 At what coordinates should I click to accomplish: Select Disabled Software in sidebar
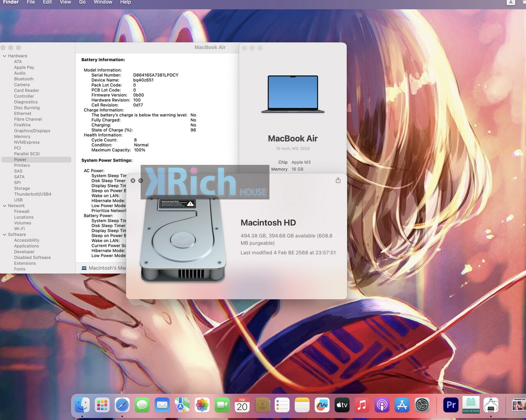coord(32,258)
